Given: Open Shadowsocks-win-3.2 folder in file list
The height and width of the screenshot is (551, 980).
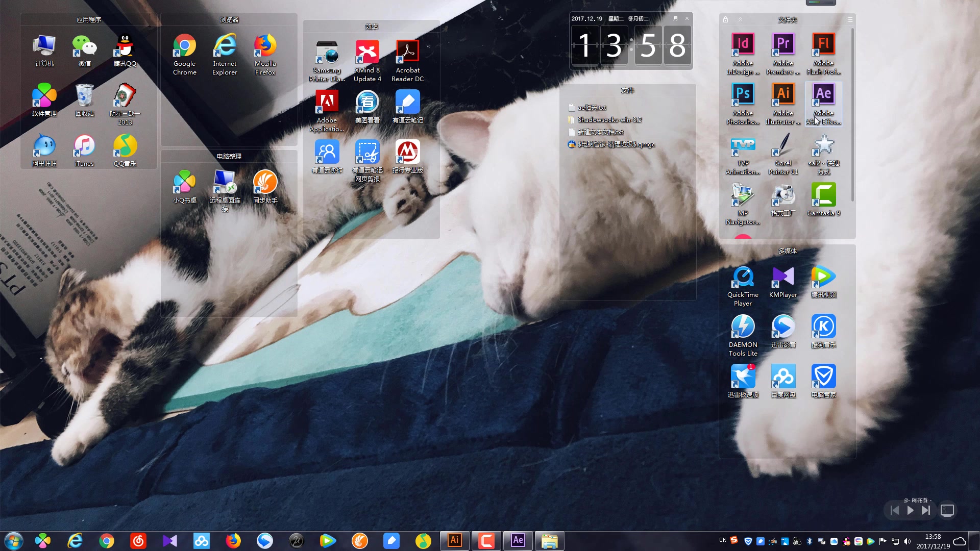Looking at the screenshot, I should tap(609, 120).
